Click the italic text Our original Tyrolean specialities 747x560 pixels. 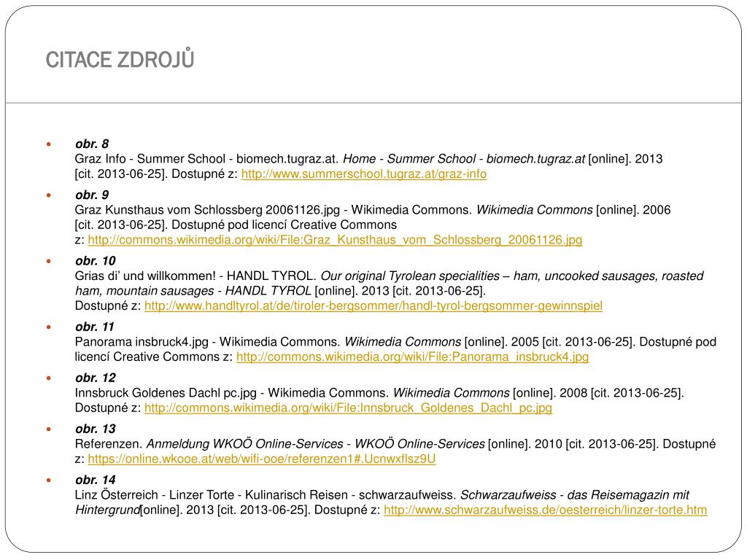[x=410, y=276]
